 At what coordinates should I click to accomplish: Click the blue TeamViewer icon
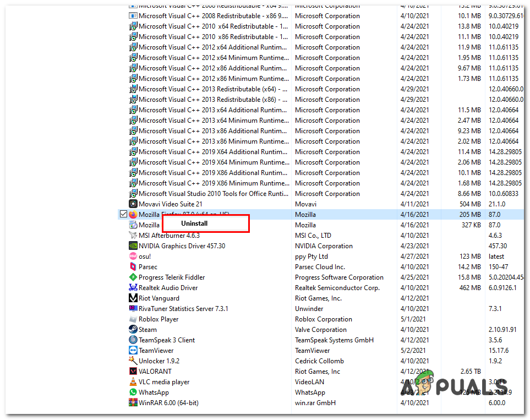(x=133, y=350)
